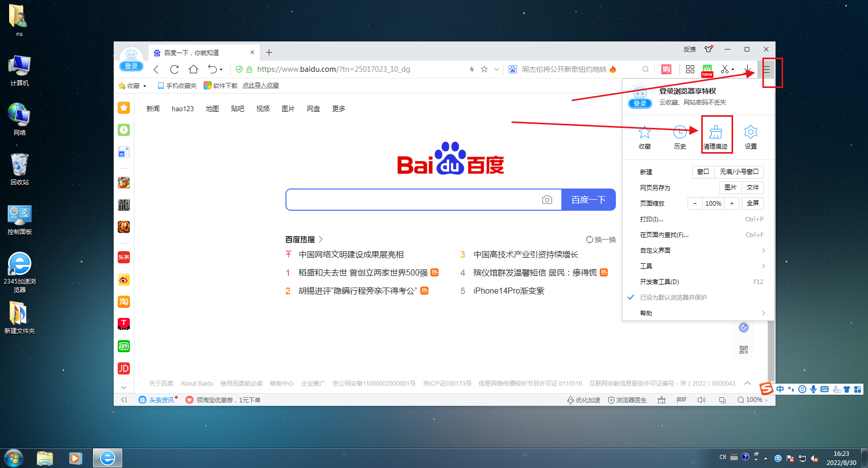Expand the 帮助 submenu
The width and height of the screenshot is (868, 468).
(x=698, y=313)
